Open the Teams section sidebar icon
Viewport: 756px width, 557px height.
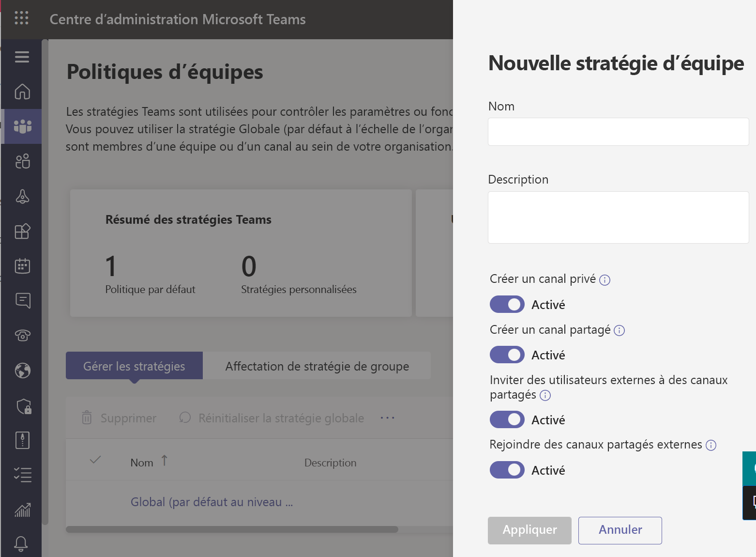22,126
